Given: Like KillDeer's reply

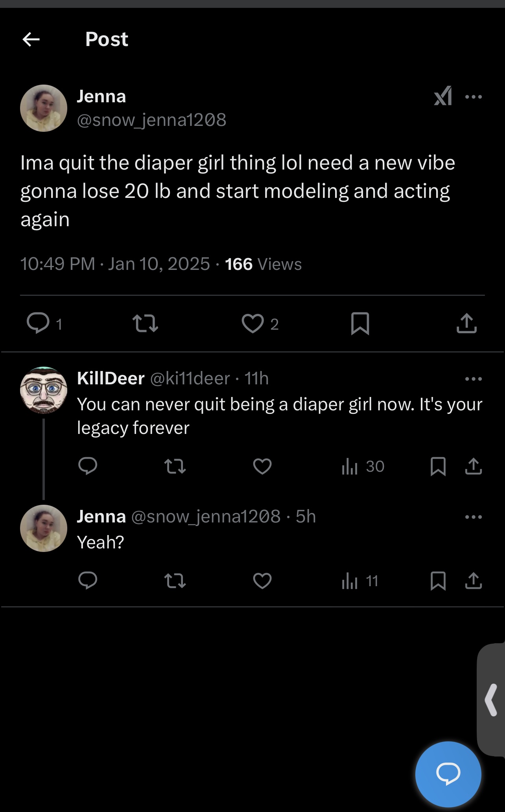Looking at the screenshot, I should click(262, 467).
